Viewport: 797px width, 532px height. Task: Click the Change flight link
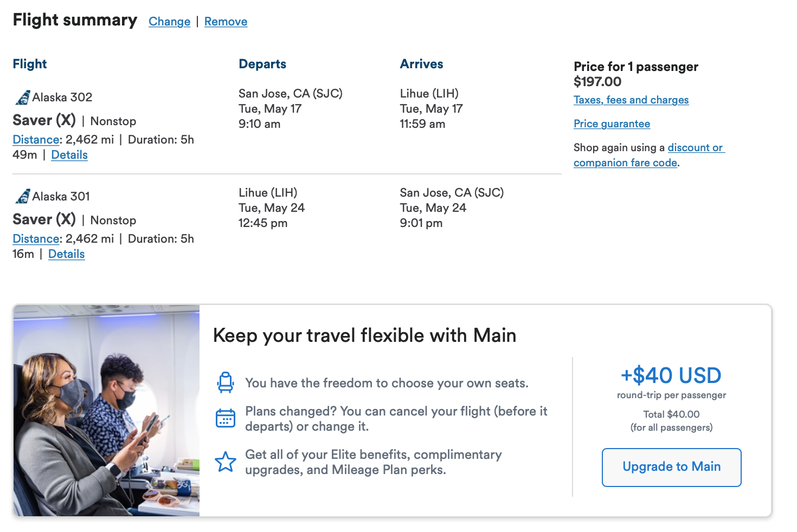coord(169,22)
